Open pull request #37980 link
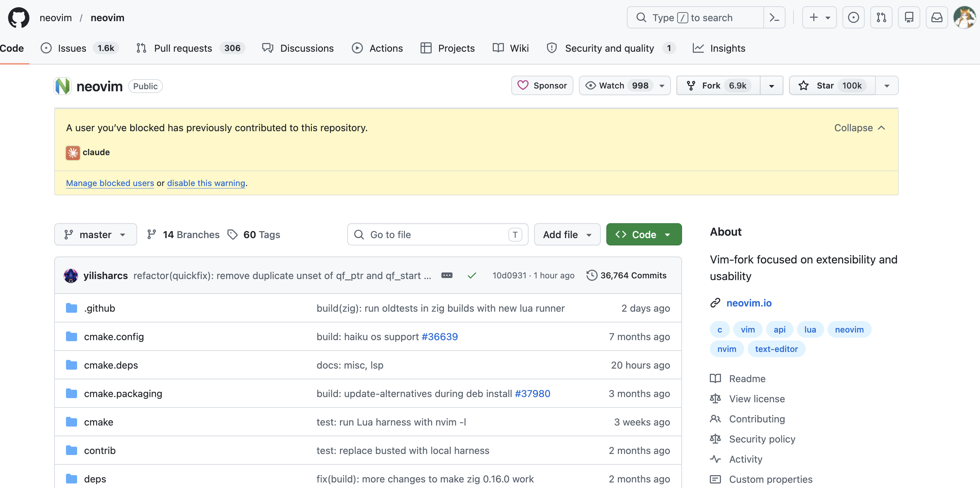 (x=532, y=394)
